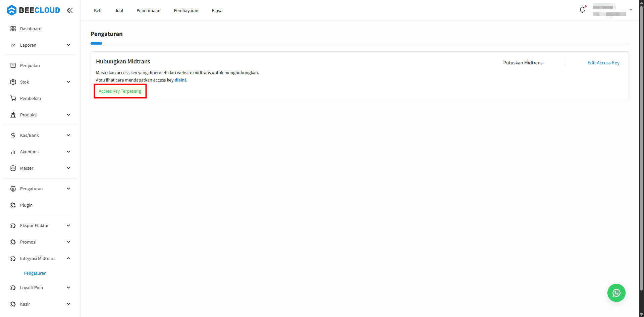
Task: Open the user account dropdown arrow
Action: coord(631,10)
